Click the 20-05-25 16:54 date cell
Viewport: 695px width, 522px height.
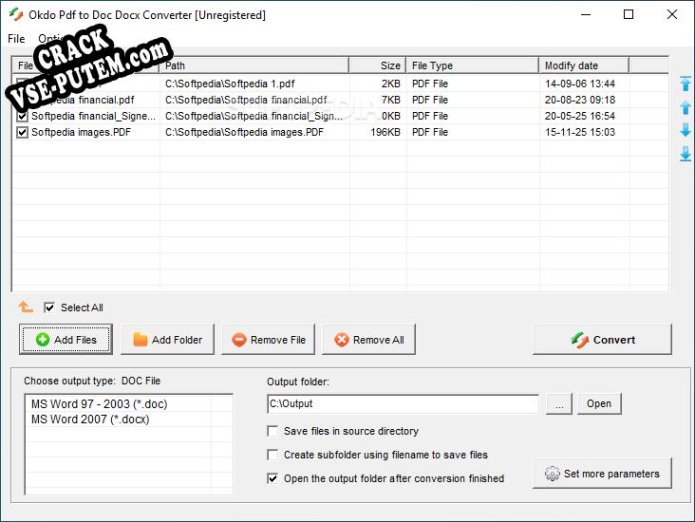[x=580, y=116]
